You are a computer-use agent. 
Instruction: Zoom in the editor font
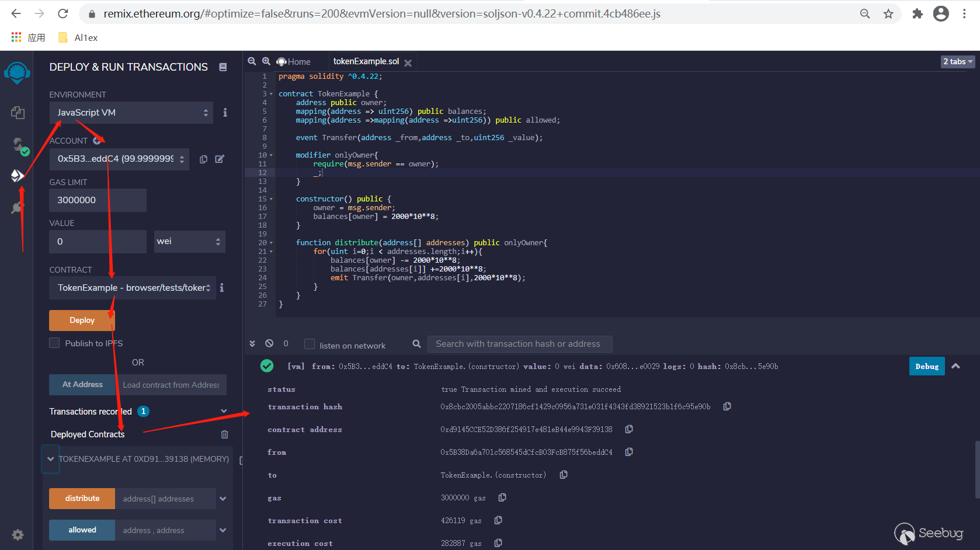pos(266,61)
